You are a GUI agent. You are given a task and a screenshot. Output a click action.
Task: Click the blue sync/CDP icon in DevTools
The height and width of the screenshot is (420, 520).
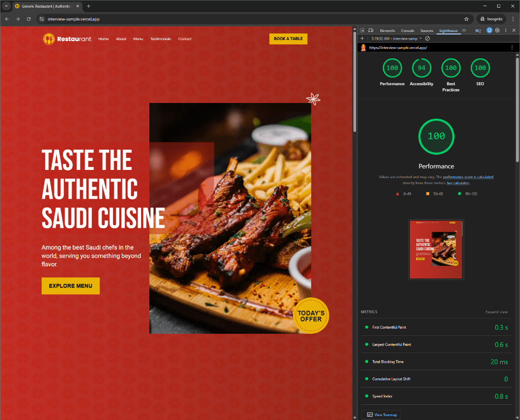click(489, 30)
